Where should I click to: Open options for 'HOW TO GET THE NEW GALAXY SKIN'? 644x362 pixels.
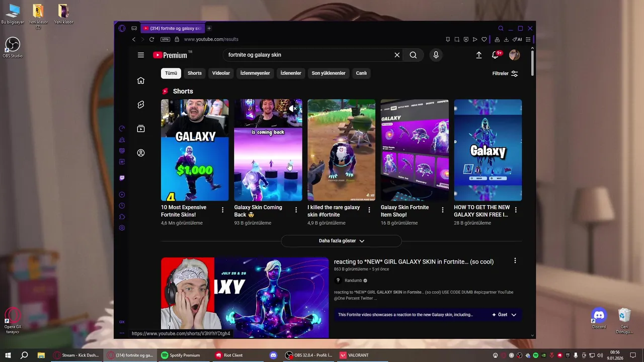click(x=516, y=210)
